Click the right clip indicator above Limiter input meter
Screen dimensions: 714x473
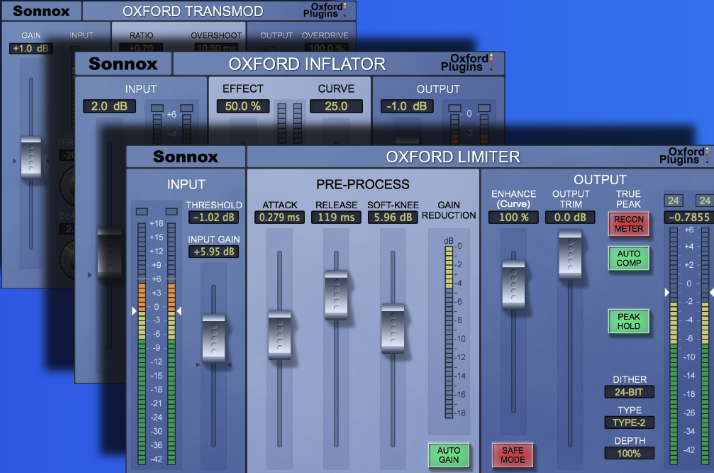pos(171,212)
